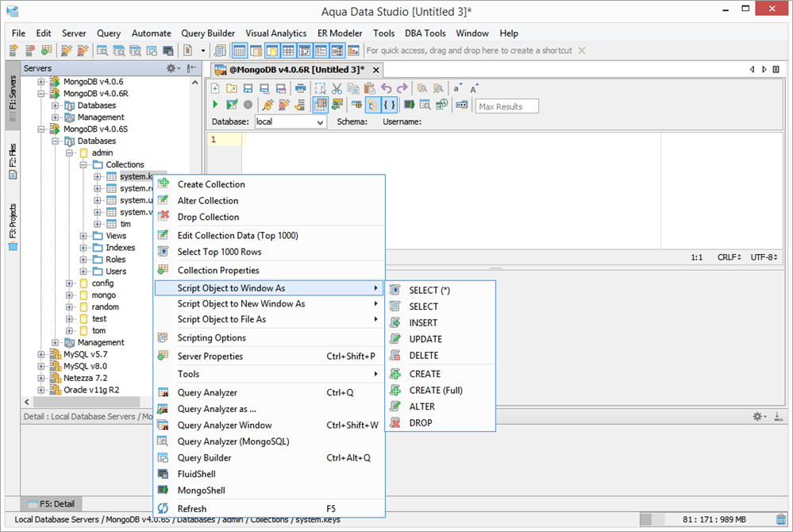Pick INSERT from the script submenu
This screenshot has height=532, width=793.
(440, 322)
